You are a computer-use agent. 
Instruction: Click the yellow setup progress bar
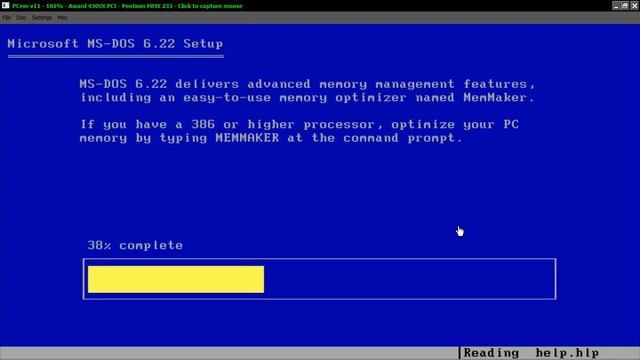(176, 279)
